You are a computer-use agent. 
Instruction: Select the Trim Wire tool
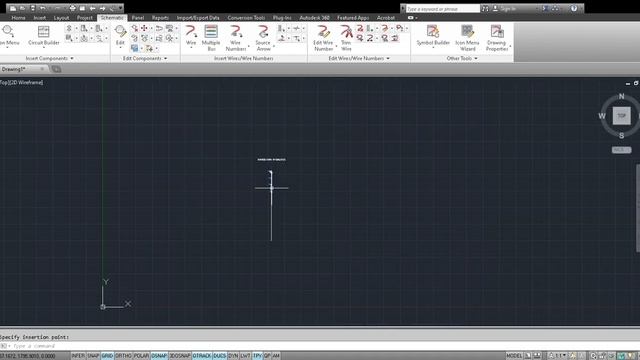coord(346,37)
